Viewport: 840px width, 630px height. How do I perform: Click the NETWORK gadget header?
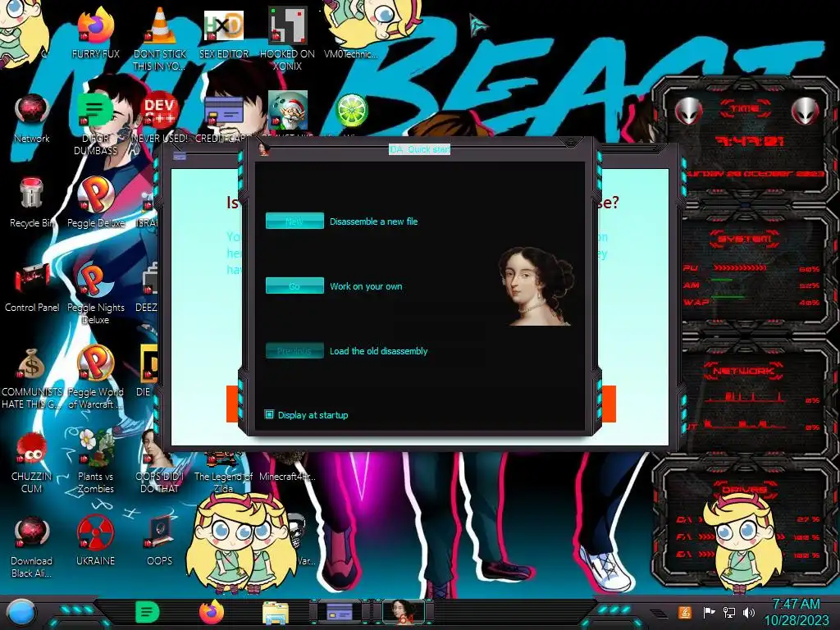(x=743, y=371)
